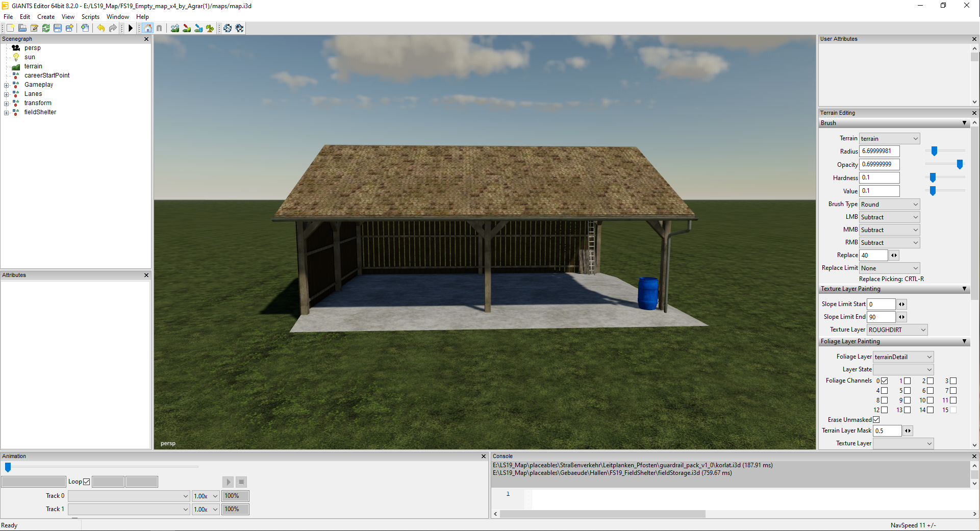The width and height of the screenshot is (980, 531).
Task: Close the Console panel
Action: pyautogui.click(x=974, y=456)
